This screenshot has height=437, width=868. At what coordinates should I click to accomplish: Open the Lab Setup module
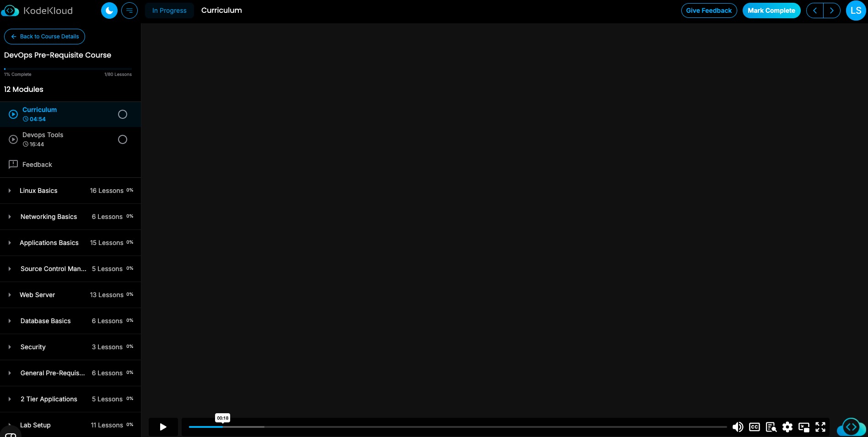pos(70,425)
